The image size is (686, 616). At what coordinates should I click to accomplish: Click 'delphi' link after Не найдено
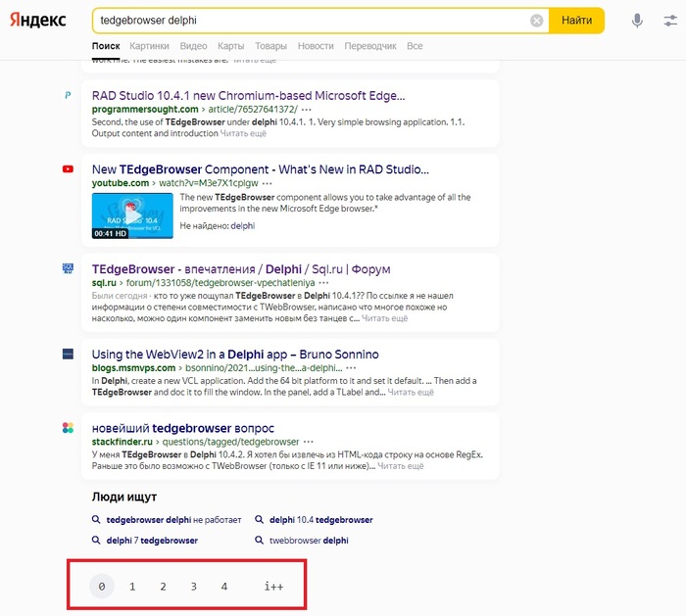(243, 226)
